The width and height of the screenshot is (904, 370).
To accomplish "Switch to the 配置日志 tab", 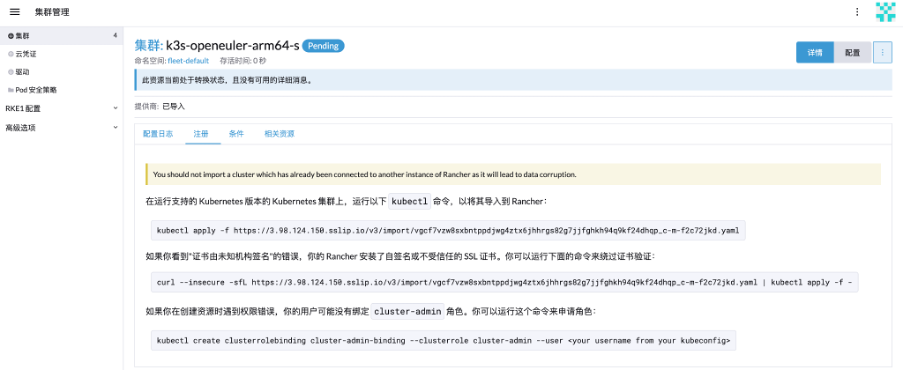I will click(x=158, y=134).
